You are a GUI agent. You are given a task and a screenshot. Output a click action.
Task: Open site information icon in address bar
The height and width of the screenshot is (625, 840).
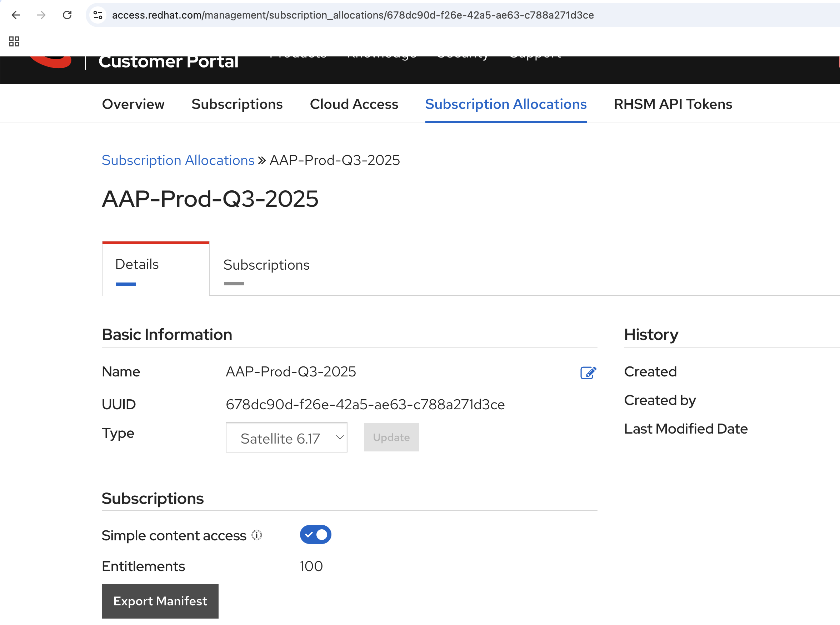[x=98, y=15]
